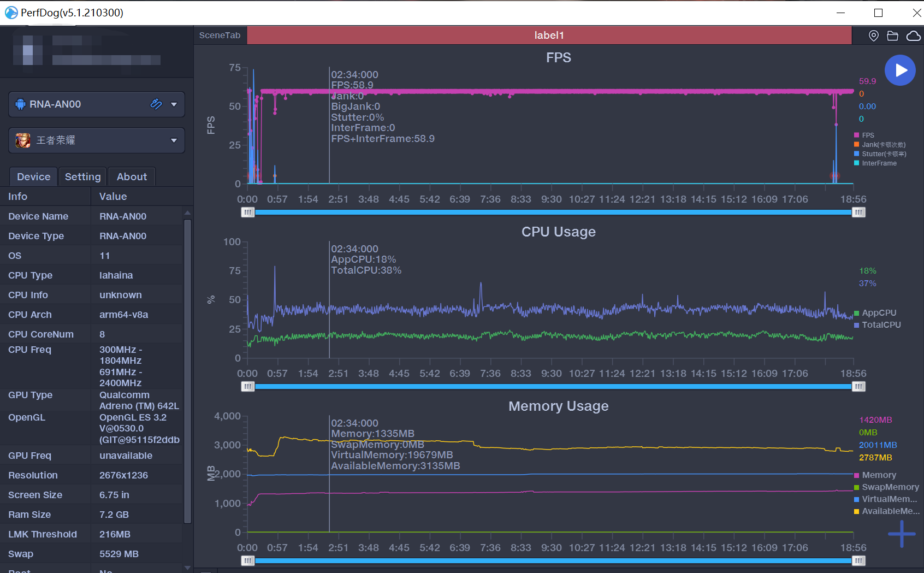Click the PerfDog logo in title bar
The width and height of the screenshot is (924, 573).
click(11, 13)
